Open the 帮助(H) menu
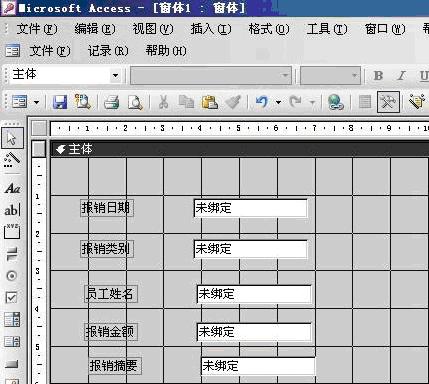 pyautogui.click(x=166, y=51)
